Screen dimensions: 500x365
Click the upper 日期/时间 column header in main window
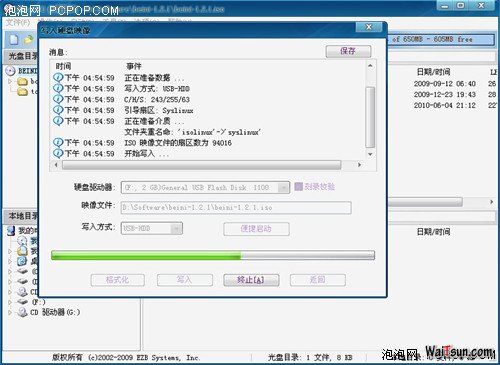(x=433, y=72)
